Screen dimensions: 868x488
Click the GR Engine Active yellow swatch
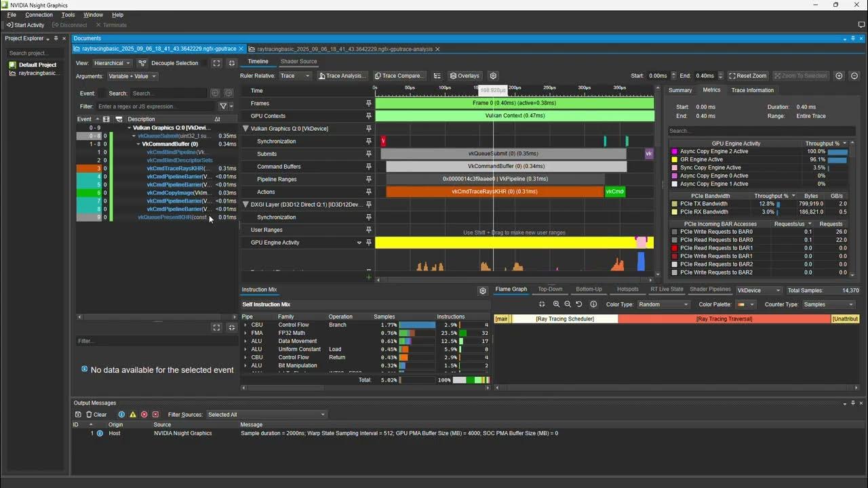674,159
